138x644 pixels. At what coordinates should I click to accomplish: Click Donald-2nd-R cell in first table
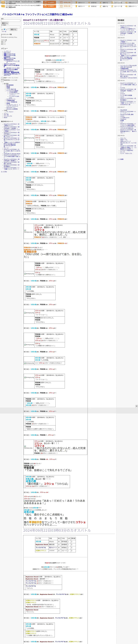(x=54, y=44)
